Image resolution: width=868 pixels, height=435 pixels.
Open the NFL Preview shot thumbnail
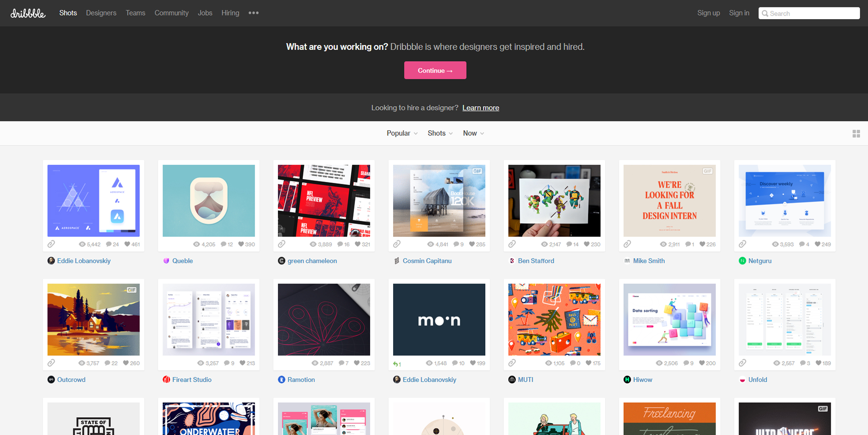coord(324,201)
